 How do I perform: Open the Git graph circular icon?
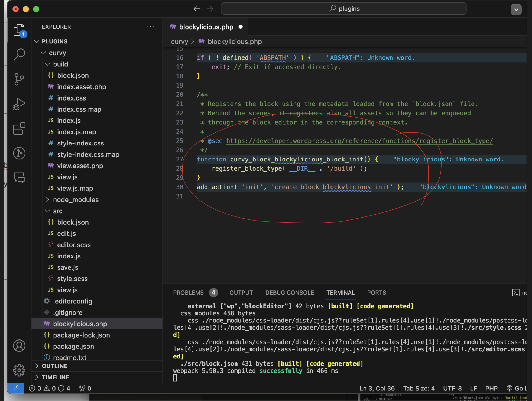point(19,153)
